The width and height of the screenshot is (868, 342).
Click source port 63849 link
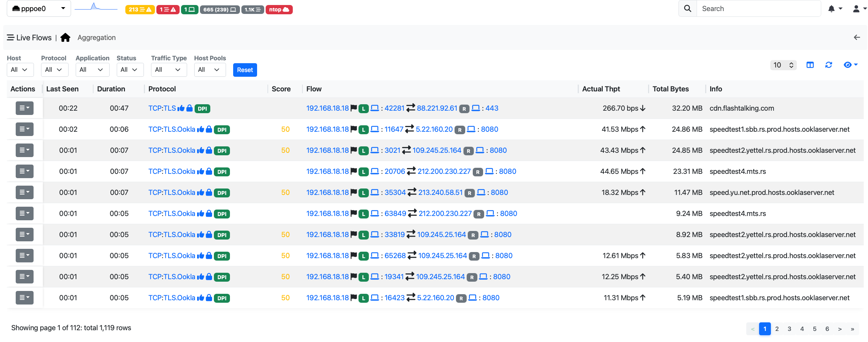(395, 213)
